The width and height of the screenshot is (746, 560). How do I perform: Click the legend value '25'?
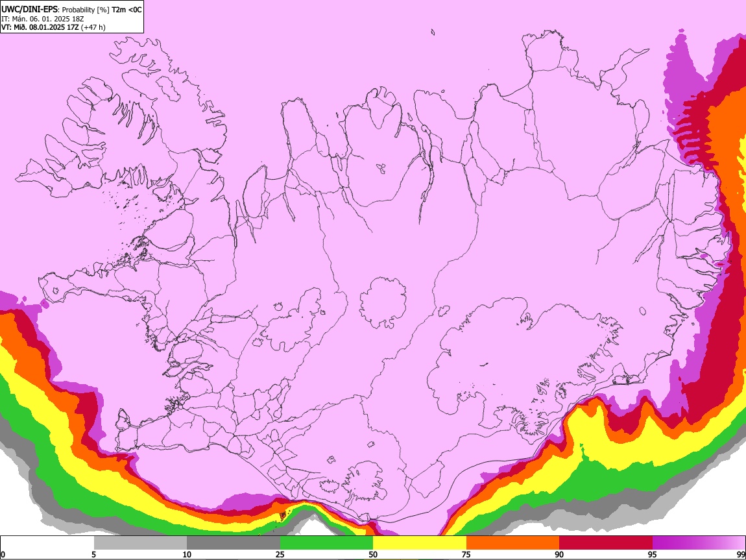(x=280, y=555)
